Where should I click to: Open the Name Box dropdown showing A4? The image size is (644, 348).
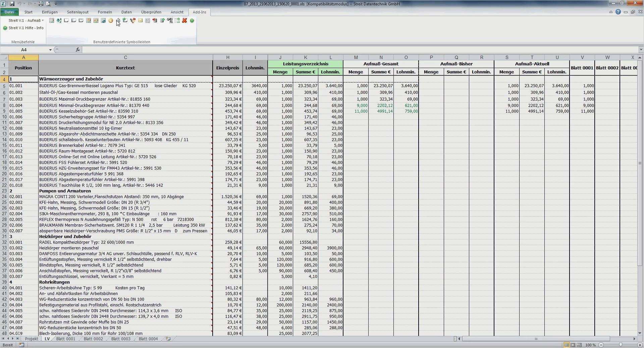coord(50,50)
